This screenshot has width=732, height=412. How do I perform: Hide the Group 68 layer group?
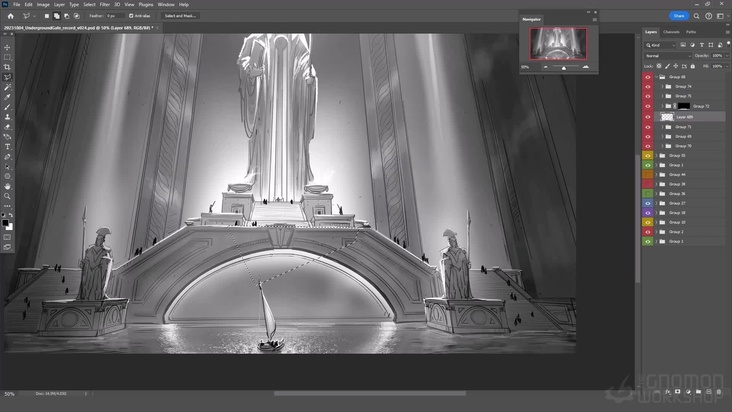(x=648, y=77)
